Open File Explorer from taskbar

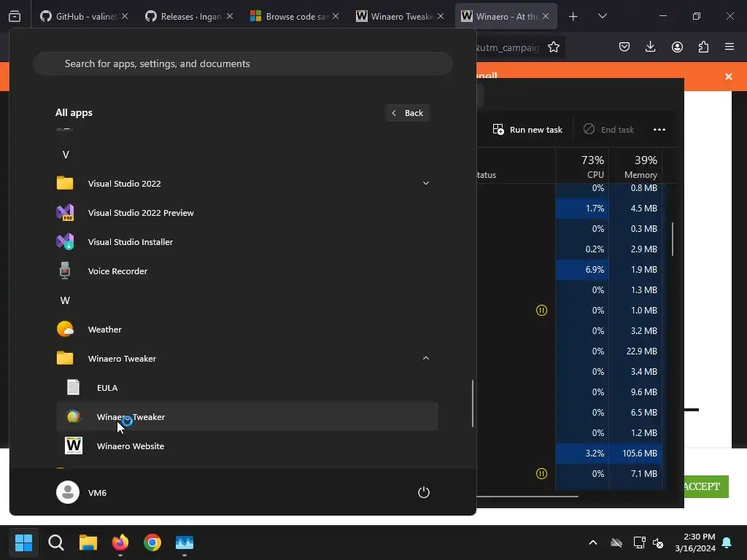[88, 542]
